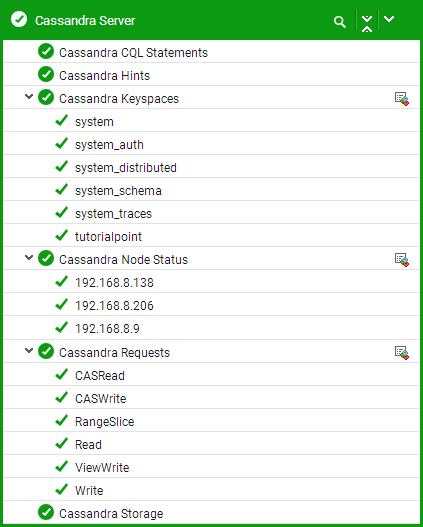Click the Cassandra Server status check icon

[19, 19]
